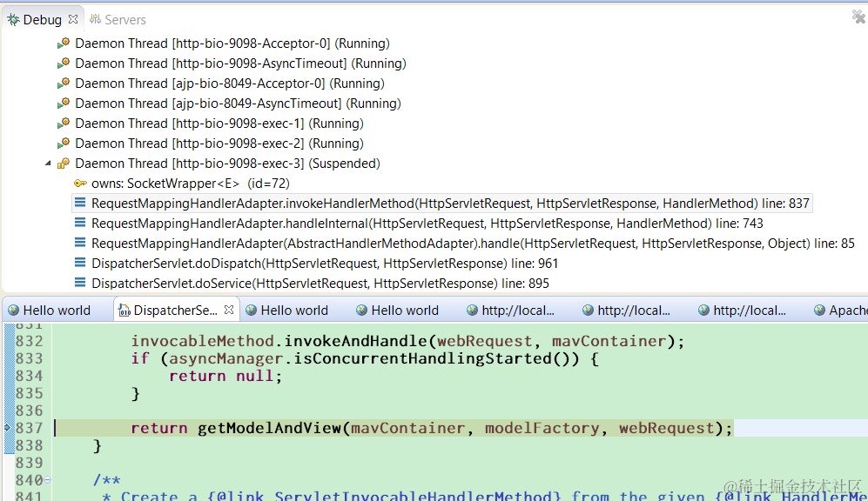
Task: Collapse the suspended exec-3 thread node
Action: 48,164
